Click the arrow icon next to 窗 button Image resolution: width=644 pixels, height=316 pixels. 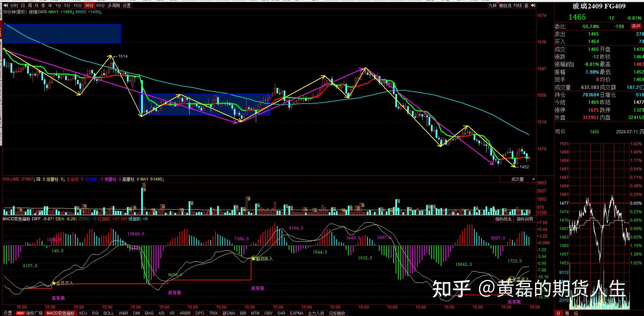tap(533, 6)
